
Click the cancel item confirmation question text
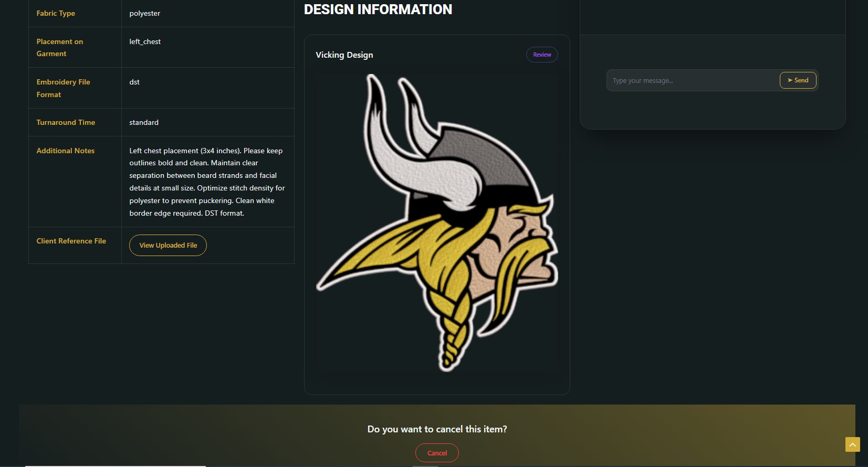437,429
